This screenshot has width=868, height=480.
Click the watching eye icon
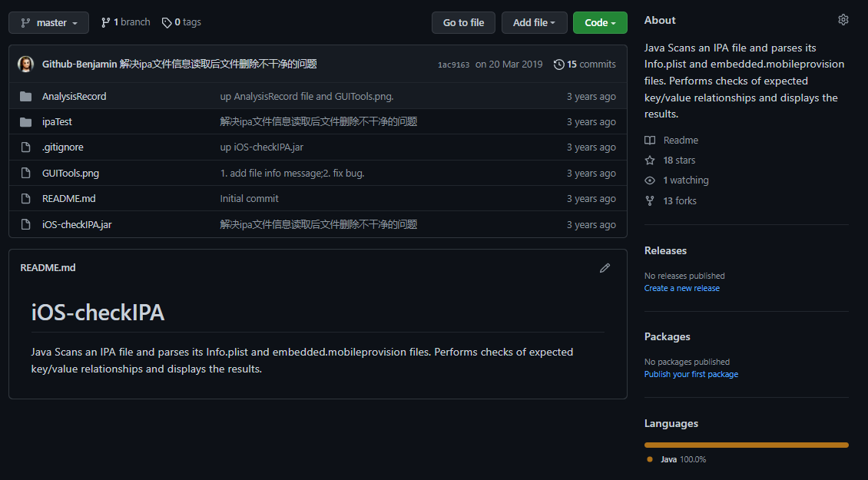(x=650, y=180)
